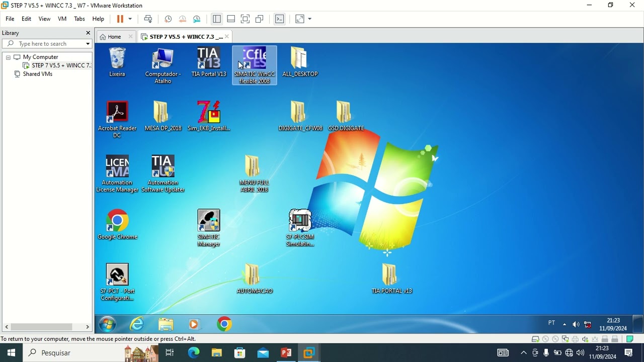This screenshot has height=362, width=644.
Task: Open the File menu
Action: coord(10,19)
